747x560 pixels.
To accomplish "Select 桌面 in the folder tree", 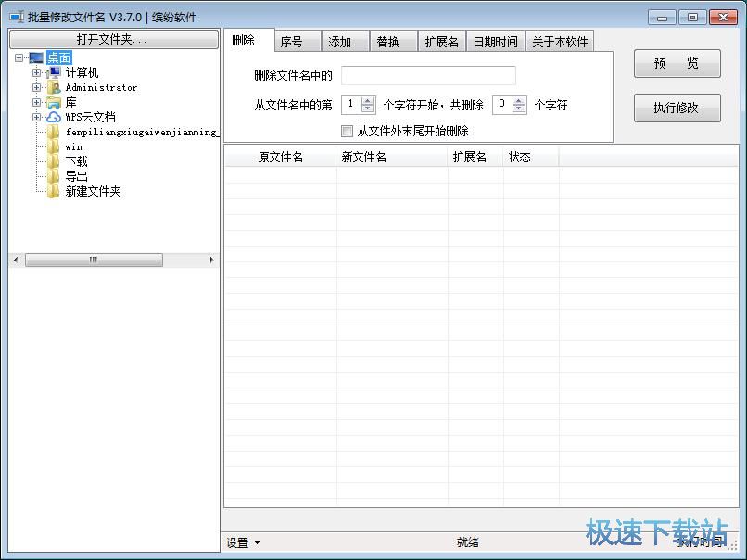I will (x=59, y=58).
